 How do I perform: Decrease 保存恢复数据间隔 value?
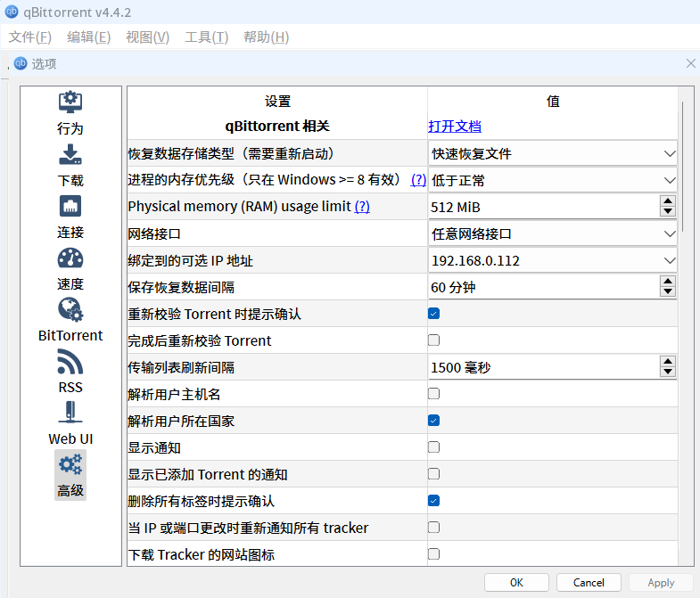pyautogui.click(x=668, y=291)
